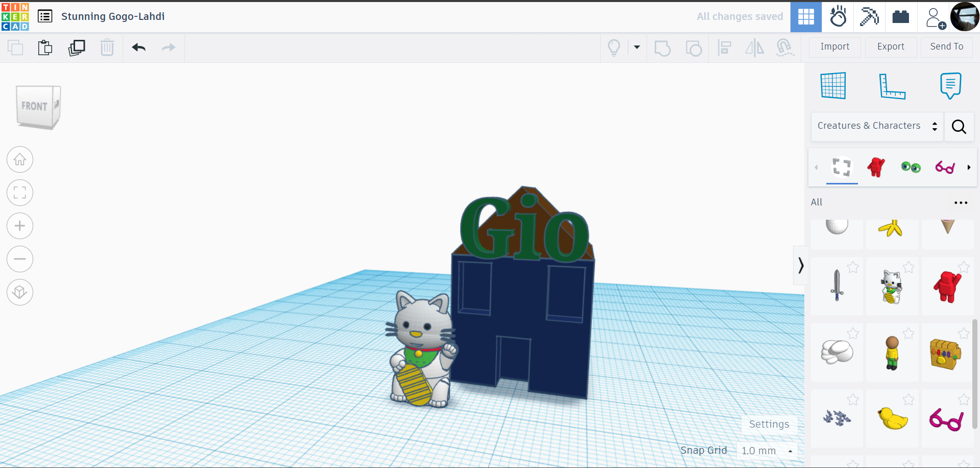Select the red character category tab
980x468 pixels.
point(876,167)
